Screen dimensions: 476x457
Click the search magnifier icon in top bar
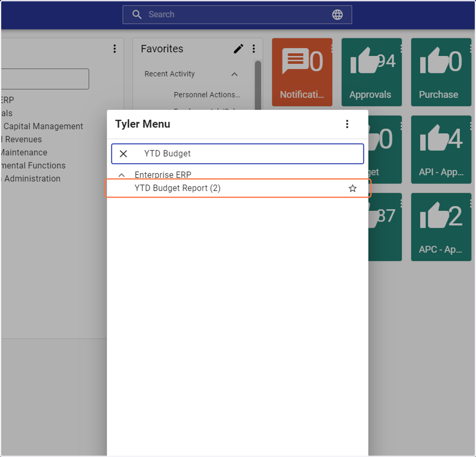click(137, 15)
